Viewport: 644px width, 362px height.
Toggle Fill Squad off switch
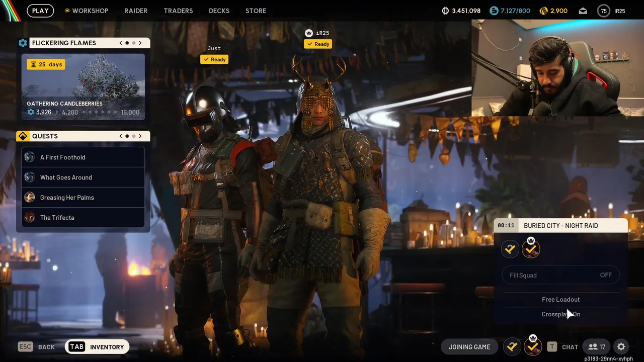pyautogui.click(x=560, y=275)
